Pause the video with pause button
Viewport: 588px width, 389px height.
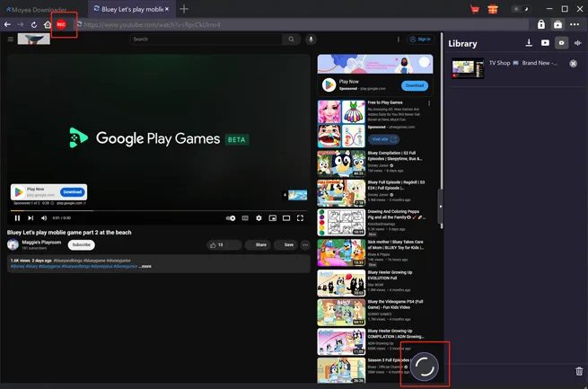17,218
